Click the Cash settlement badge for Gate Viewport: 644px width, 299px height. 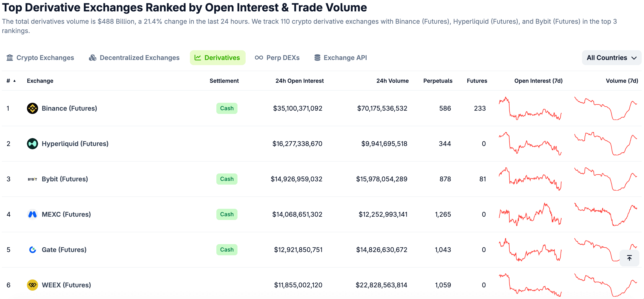click(227, 250)
